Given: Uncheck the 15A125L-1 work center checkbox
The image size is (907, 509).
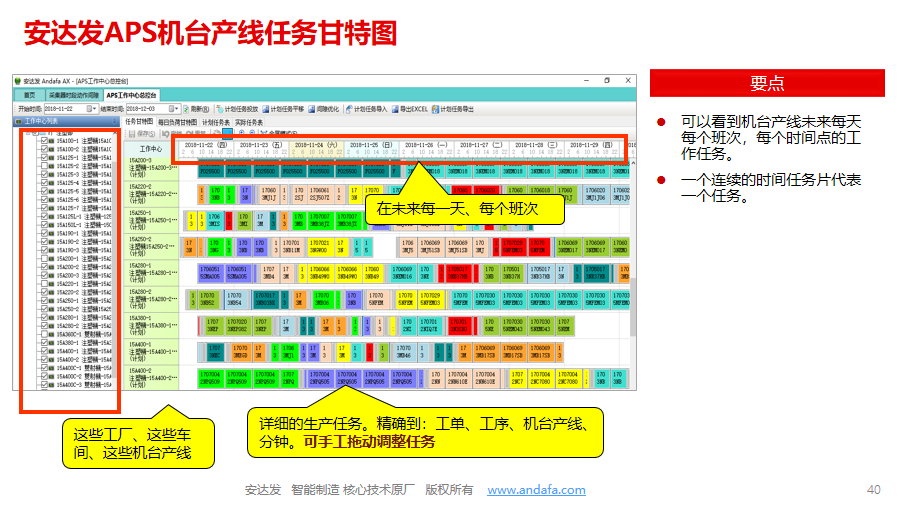Looking at the screenshot, I should pyautogui.click(x=44, y=216).
